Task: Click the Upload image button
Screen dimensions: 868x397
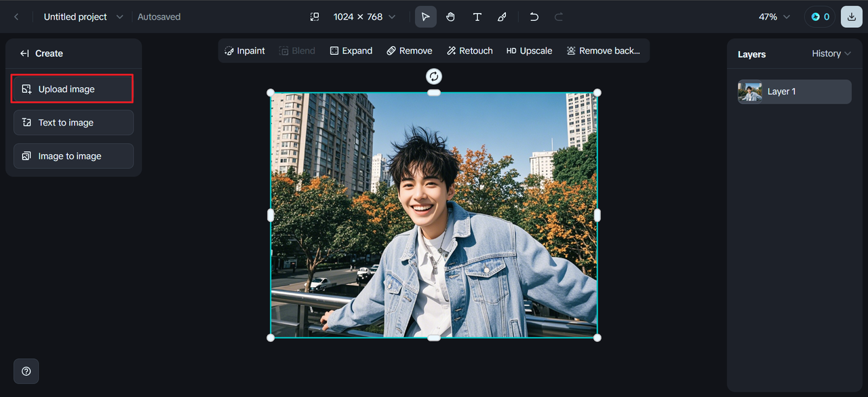Action: [73, 90]
